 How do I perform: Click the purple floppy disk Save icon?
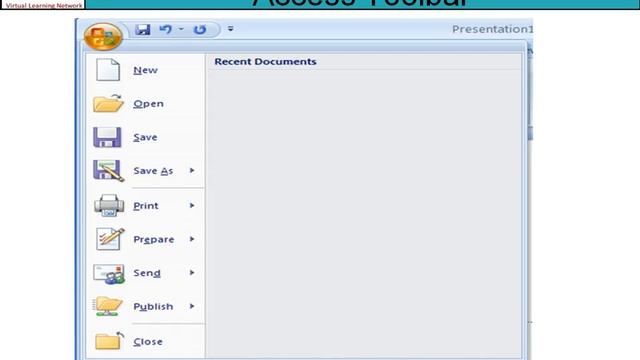tap(107, 137)
